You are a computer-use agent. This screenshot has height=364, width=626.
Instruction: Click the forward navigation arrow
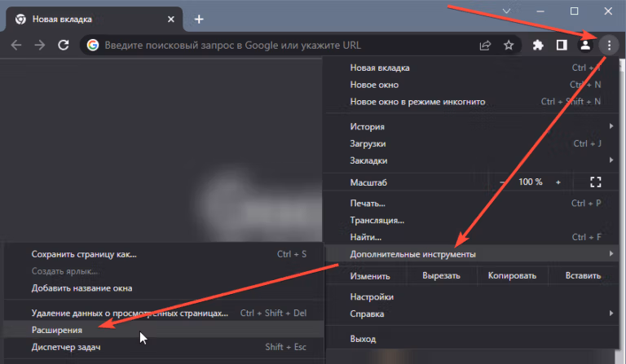[x=39, y=45]
